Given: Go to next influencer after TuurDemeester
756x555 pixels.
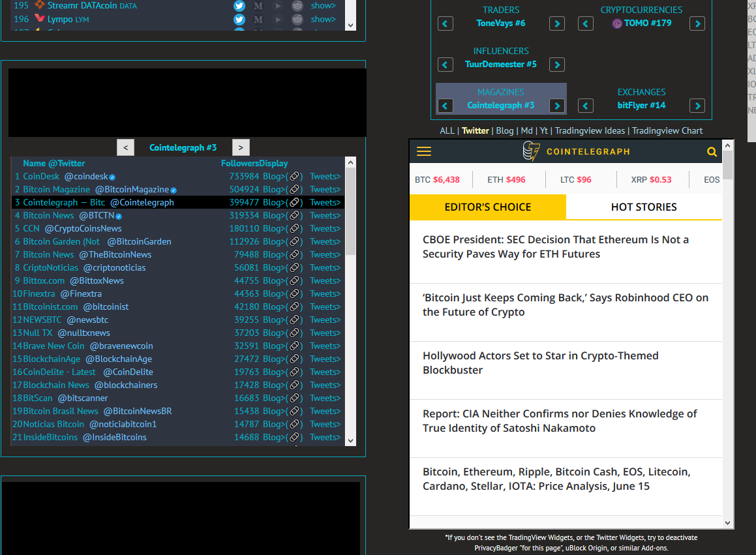Looking at the screenshot, I should 557,65.
